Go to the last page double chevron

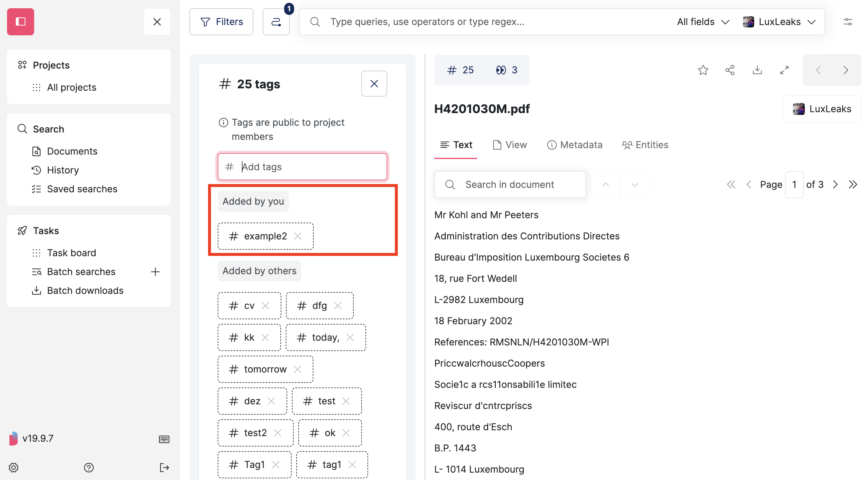[x=853, y=185]
